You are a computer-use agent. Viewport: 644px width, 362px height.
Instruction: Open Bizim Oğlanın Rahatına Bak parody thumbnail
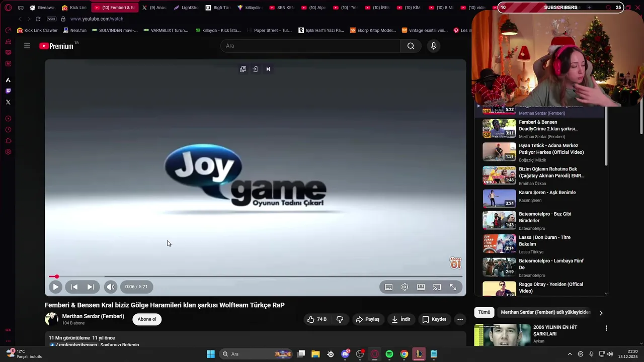click(499, 175)
